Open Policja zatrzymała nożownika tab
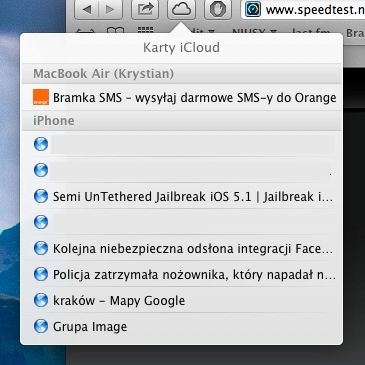Image resolution: width=365 pixels, height=365 pixels. pos(182,274)
